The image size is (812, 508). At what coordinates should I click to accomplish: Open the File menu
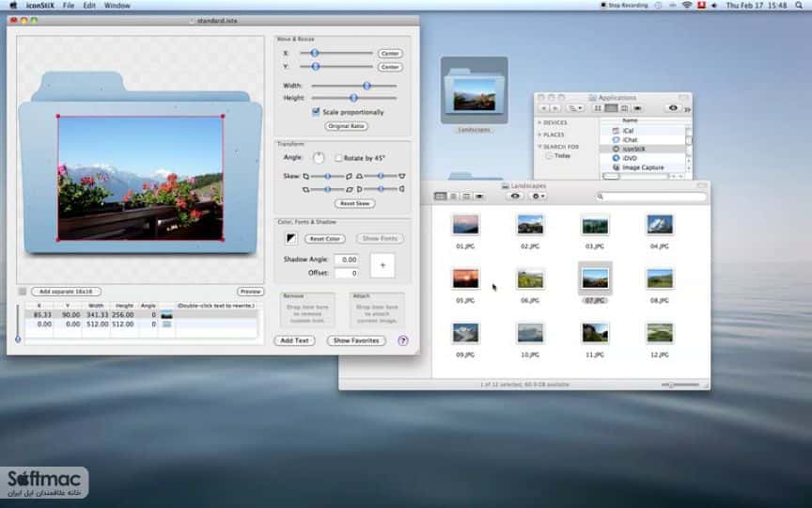tap(69, 6)
